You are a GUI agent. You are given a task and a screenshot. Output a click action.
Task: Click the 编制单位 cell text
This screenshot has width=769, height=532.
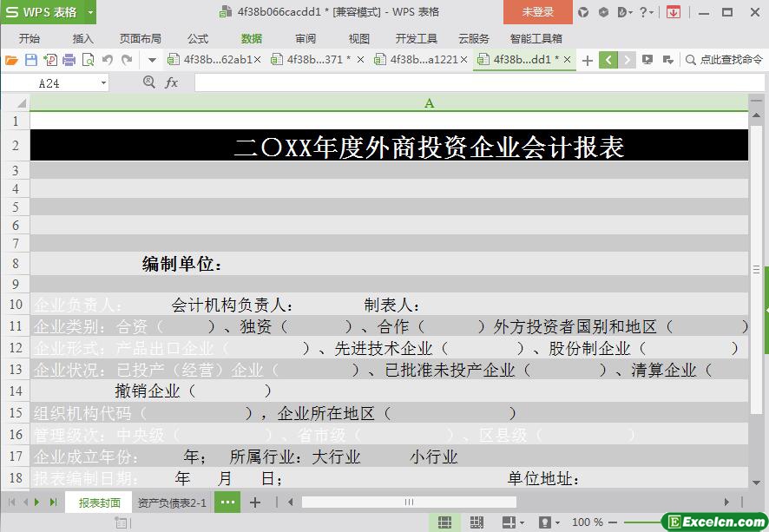(182, 264)
